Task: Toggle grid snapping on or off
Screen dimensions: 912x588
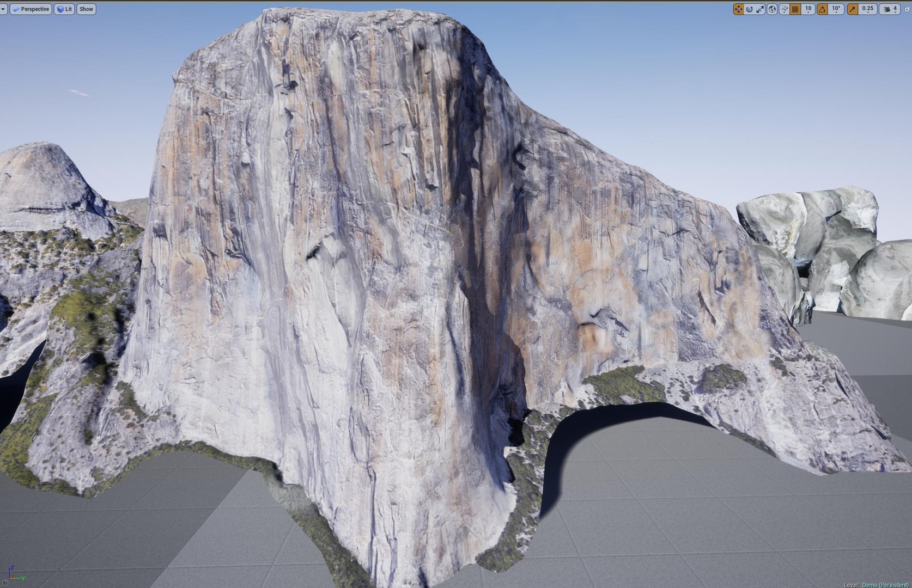Action: click(x=795, y=9)
